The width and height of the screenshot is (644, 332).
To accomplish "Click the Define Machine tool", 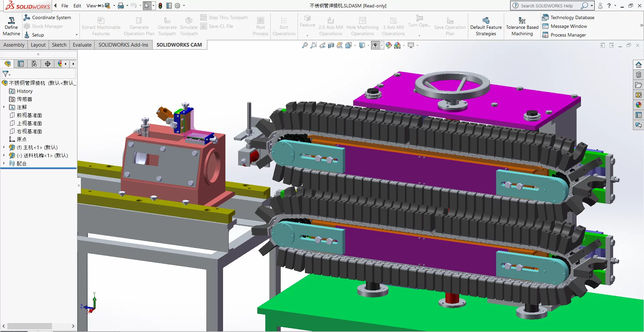I will pyautogui.click(x=11, y=26).
